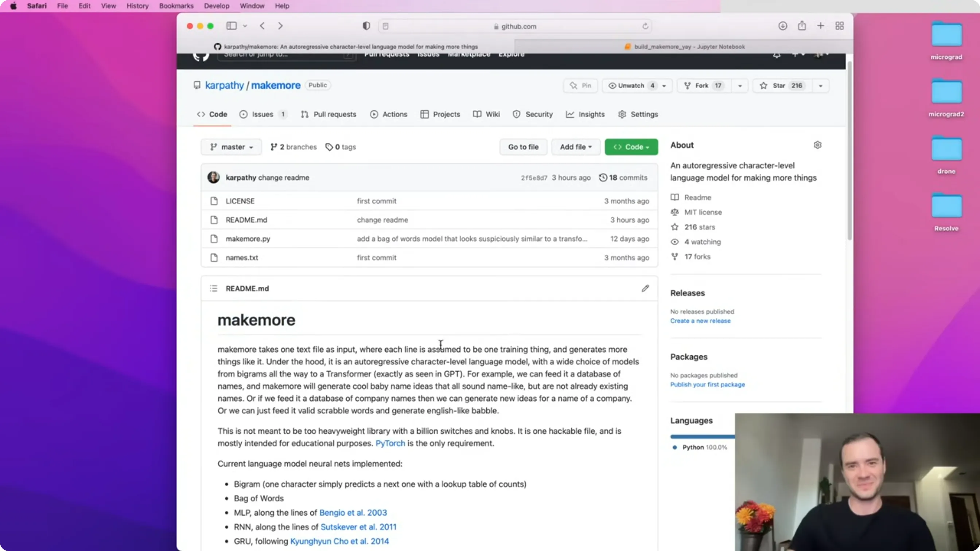980x551 pixels.
Task: Toggle Unwatch for the repository
Action: click(x=631, y=86)
